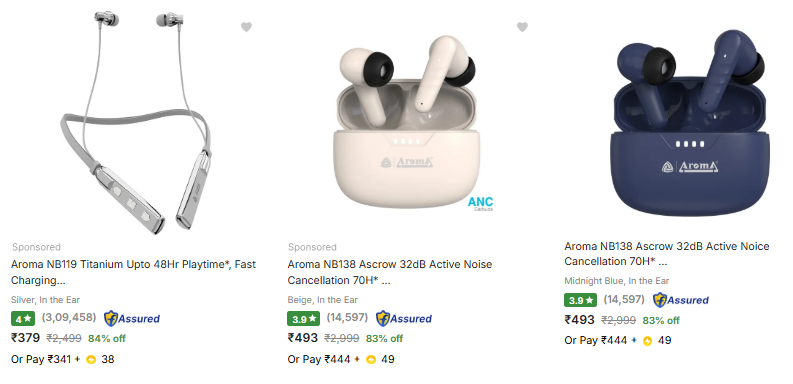Click supercoin icon under Midnight Blue earbuds
The width and height of the screenshot is (793, 384).
(x=647, y=341)
